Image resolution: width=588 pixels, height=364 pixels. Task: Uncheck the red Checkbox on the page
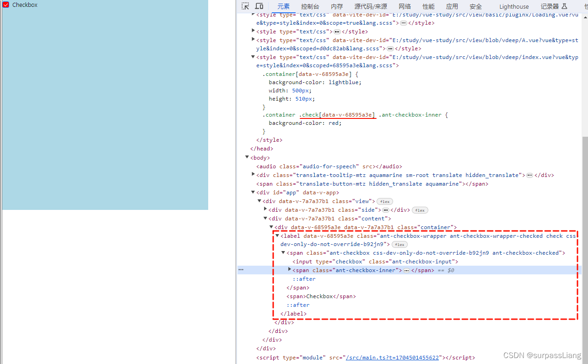[6, 5]
